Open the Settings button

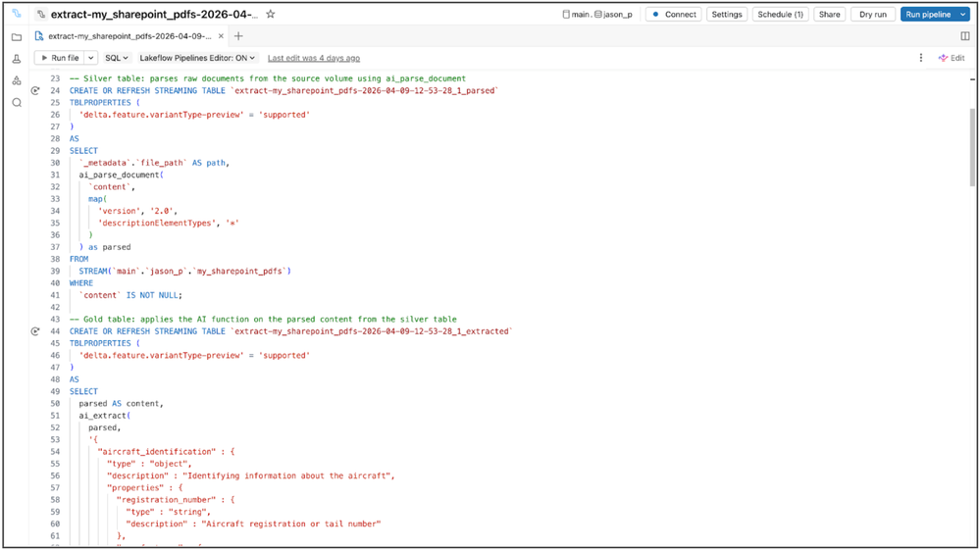726,15
